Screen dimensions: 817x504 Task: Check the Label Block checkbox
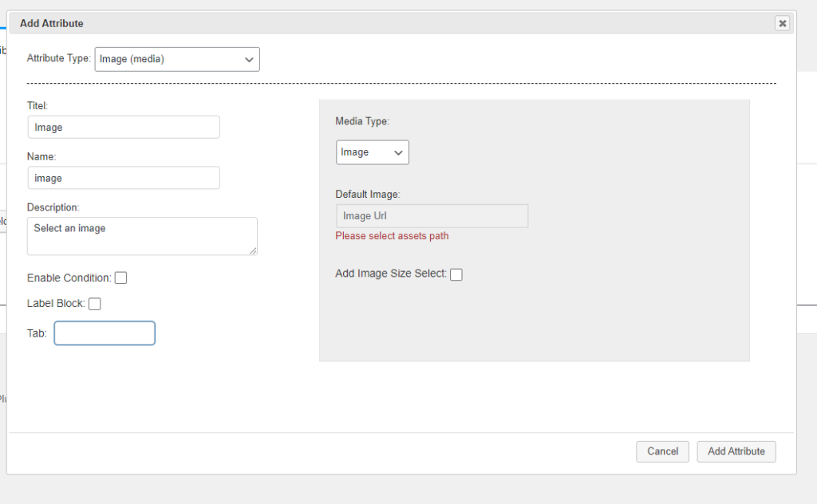(x=95, y=304)
